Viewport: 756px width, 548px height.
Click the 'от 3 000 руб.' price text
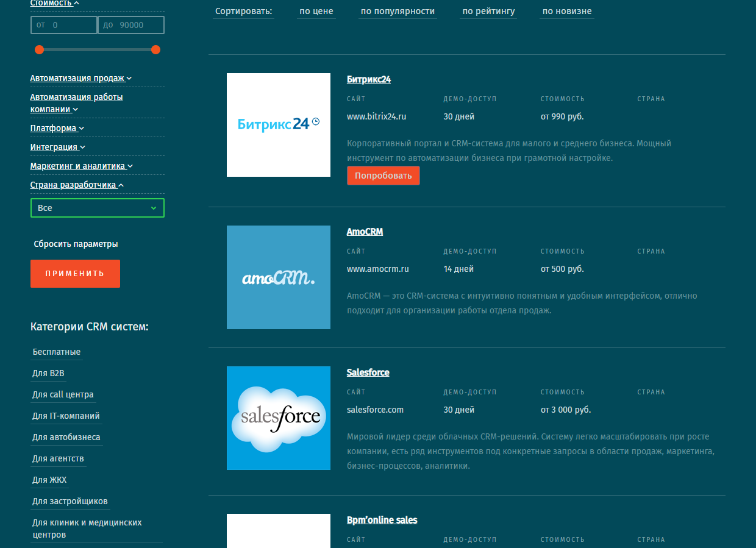click(x=566, y=410)
